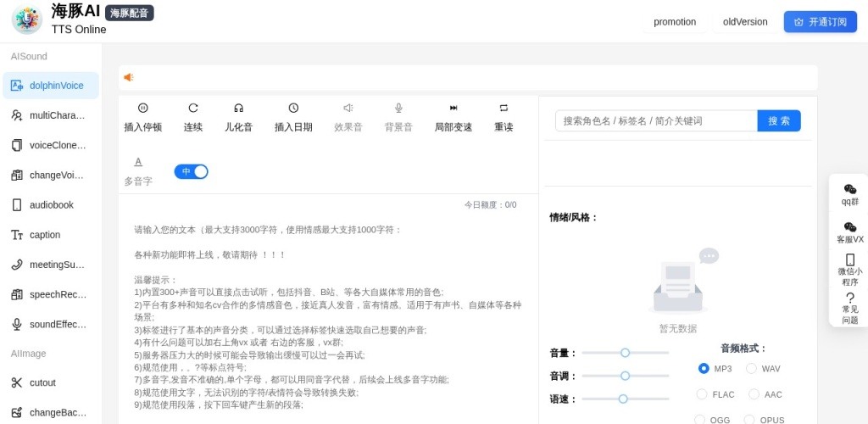Open dolphinVoice in the sidebar
This screenshot has height=424, width=868.
[x=51, y=86]
